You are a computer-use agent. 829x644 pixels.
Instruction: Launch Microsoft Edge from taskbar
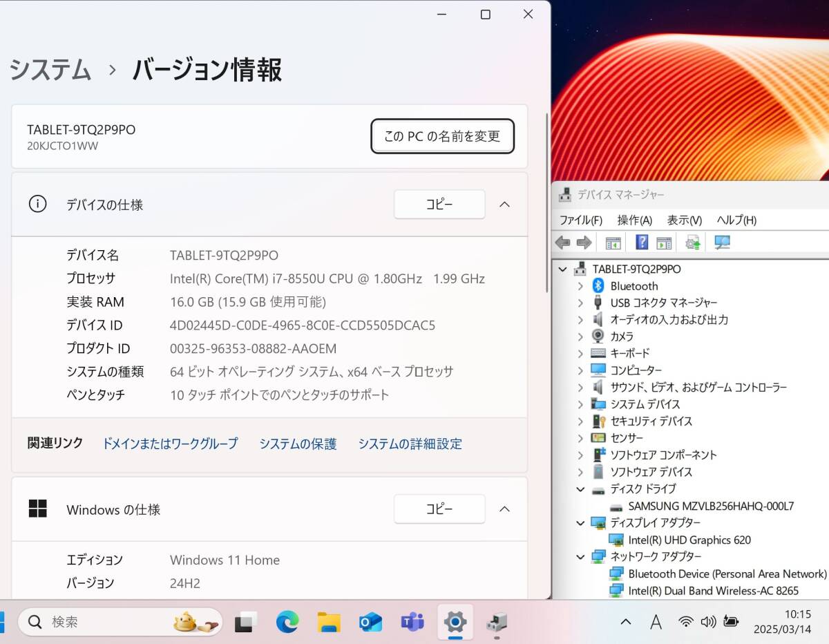click(287, 622)
